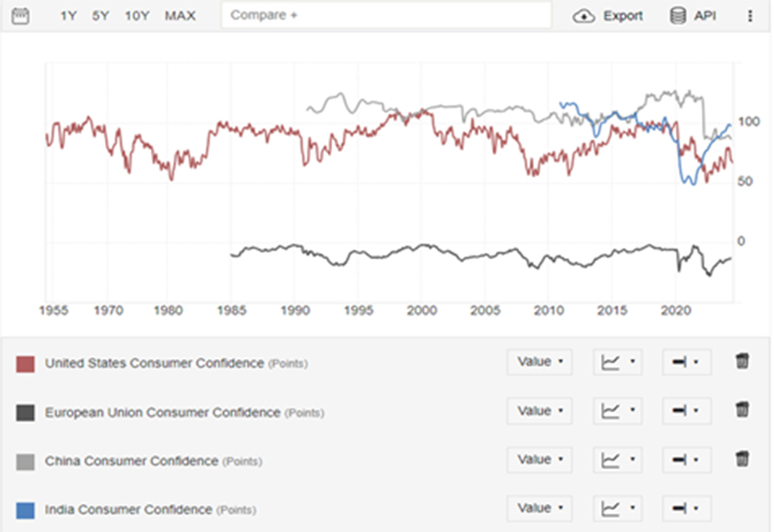Click the blue India color swatch
This screenshot has width=774, height=532.
[x=25, y=510]
